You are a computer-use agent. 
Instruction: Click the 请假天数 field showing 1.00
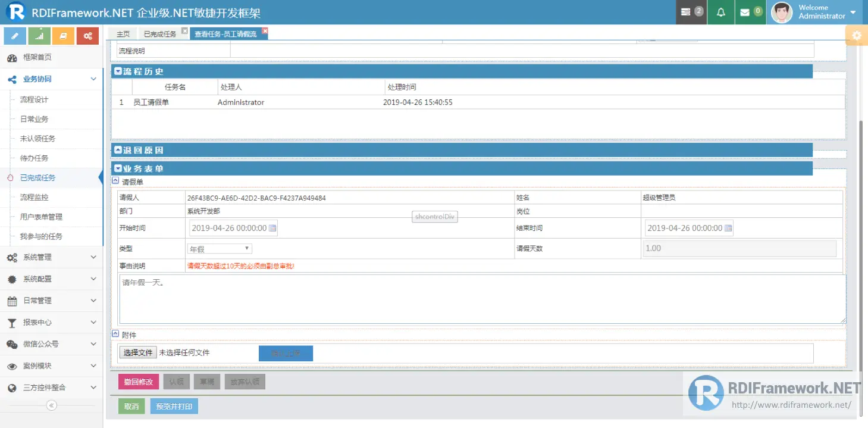coord(739,248)
